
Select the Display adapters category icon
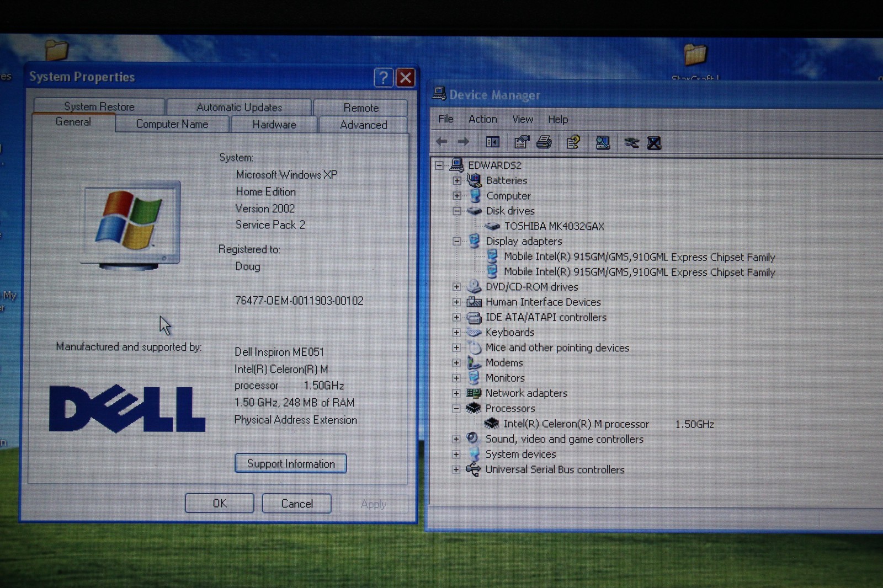(x=474, y=240)
